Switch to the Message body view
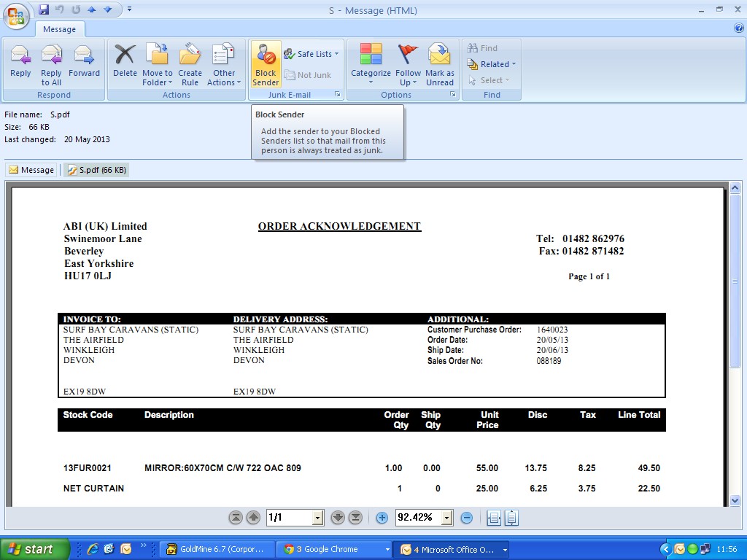 [31, 170]
